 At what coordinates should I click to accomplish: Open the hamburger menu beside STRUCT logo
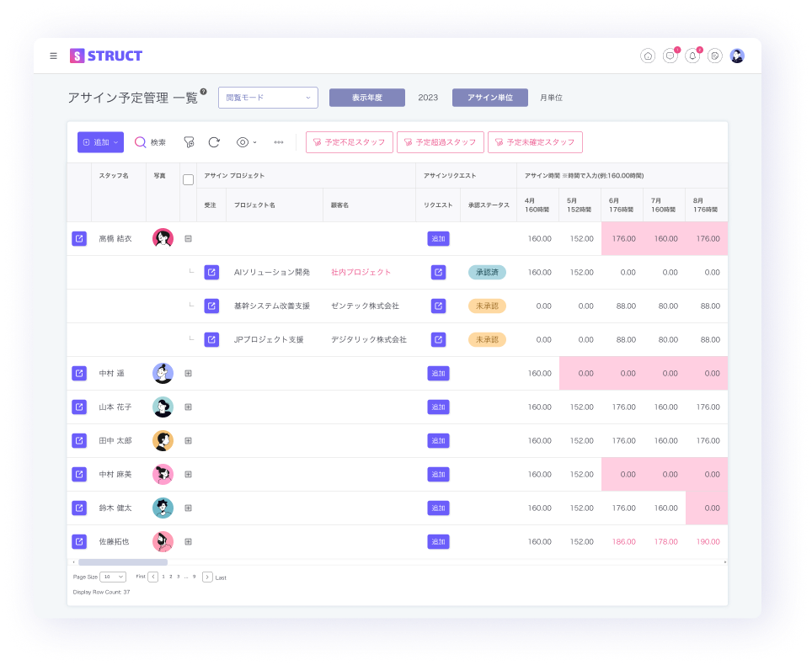(54, 56)
